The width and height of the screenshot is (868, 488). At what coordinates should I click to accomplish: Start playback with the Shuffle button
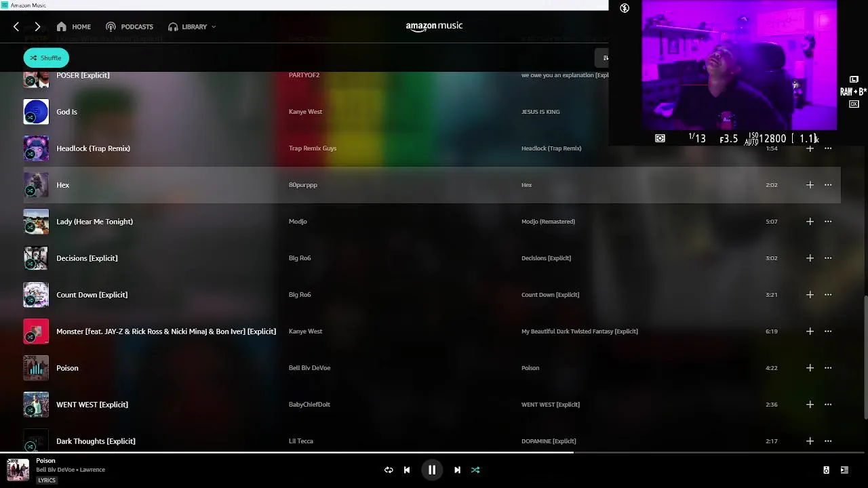tap(46, 58)
